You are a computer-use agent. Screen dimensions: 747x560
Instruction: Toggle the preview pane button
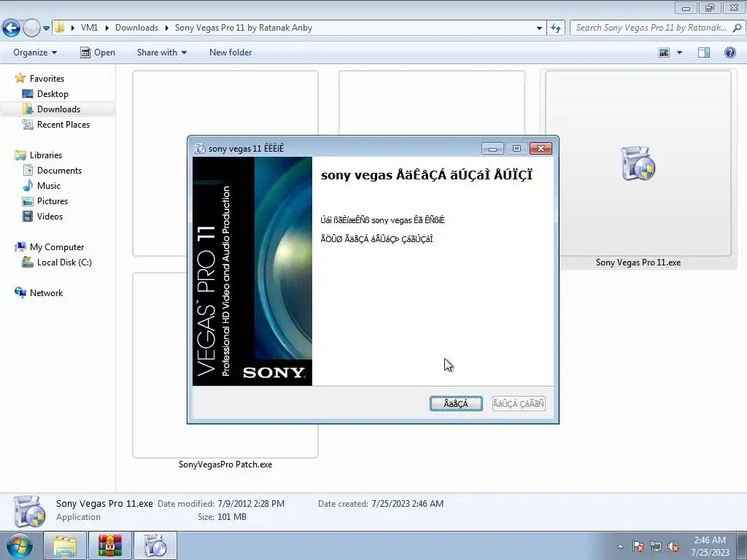point(704,52)
